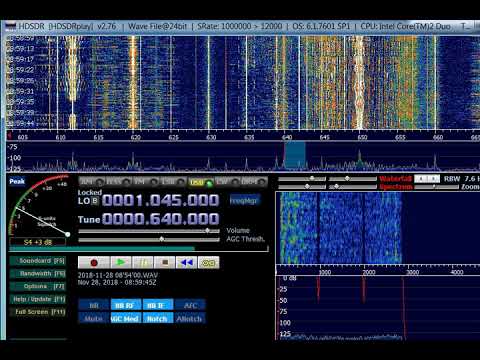The image size is (480, 360).
Task: Open the FreqMgr frequency manager
Action: pos(244,201)
